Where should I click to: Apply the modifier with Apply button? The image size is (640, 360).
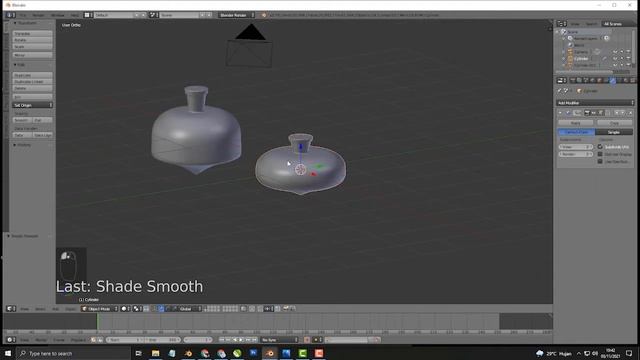576,122
